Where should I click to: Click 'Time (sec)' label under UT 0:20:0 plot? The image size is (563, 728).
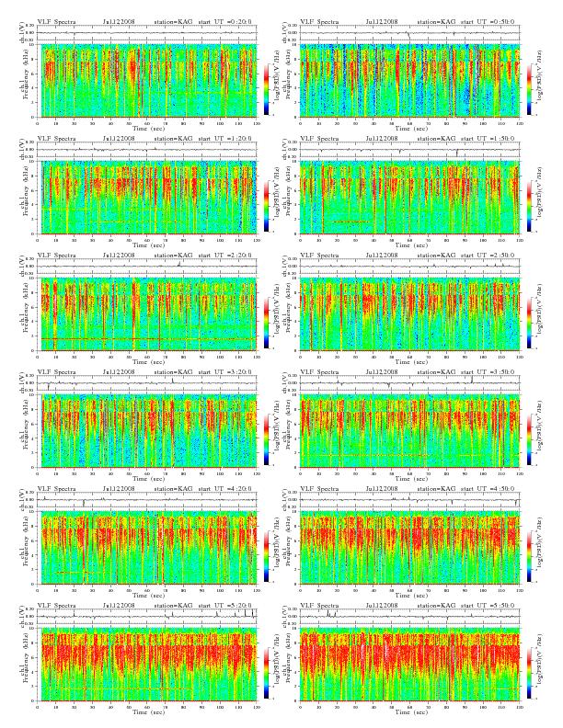(x=147, y=128)
